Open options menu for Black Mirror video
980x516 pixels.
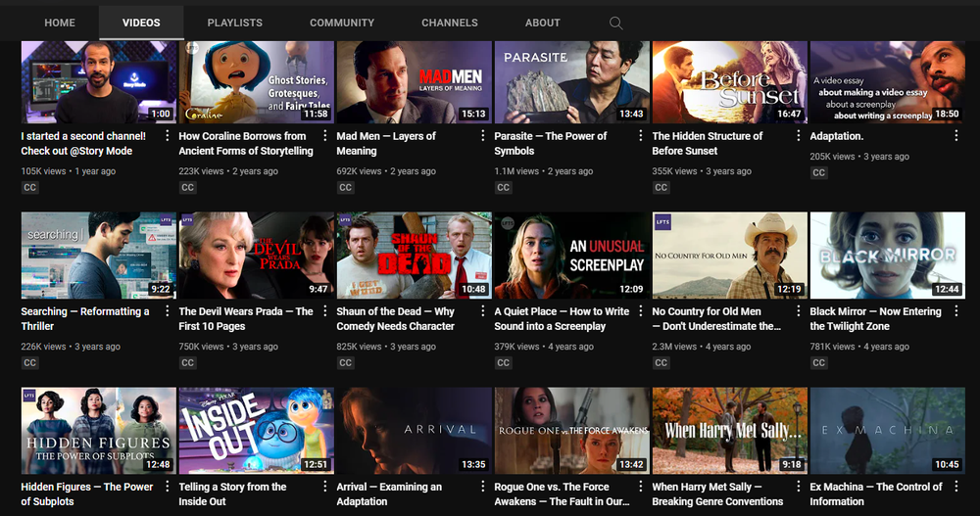(956, 311)
